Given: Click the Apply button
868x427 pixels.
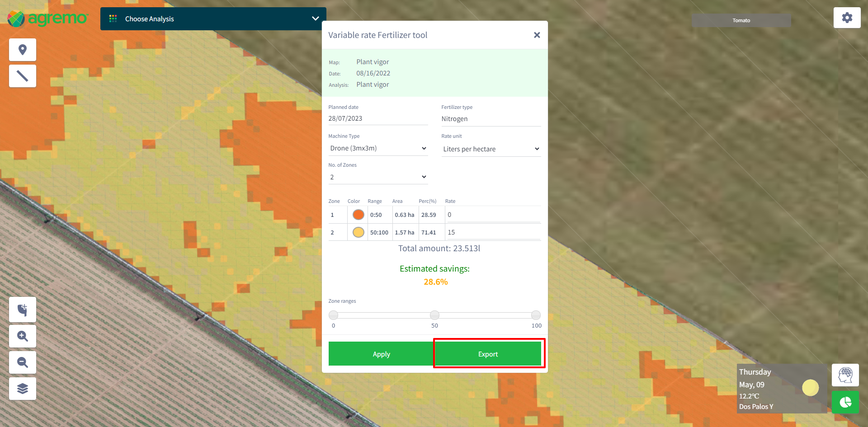Looking at the screenshot, I should coord(381,354).
